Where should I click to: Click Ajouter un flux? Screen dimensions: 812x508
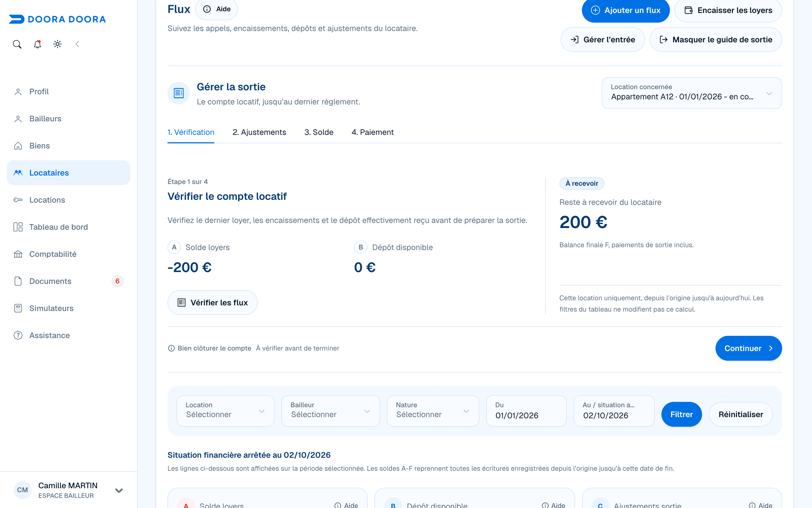pos(625,10)
